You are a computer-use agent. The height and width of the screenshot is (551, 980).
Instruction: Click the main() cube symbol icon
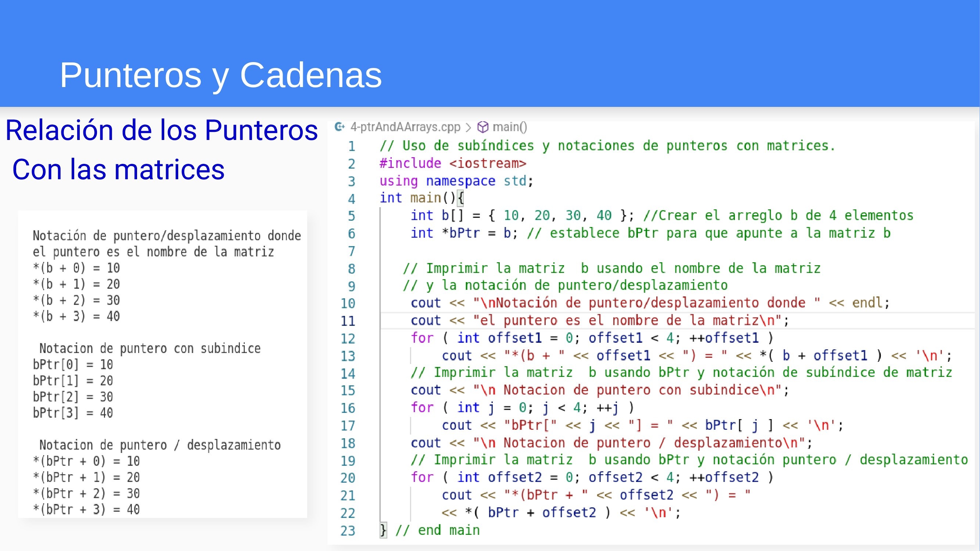pos(482,127)
